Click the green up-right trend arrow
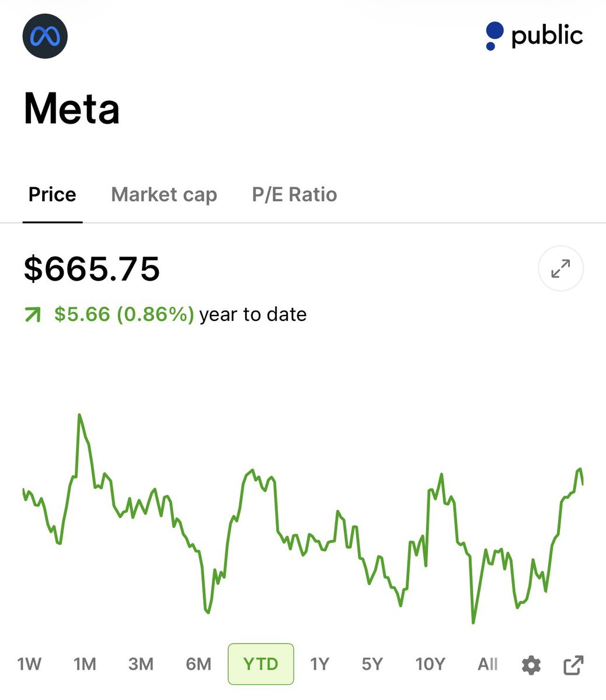Image resolution: width=606 pixels, height=700 pixels. pos(33,315)
